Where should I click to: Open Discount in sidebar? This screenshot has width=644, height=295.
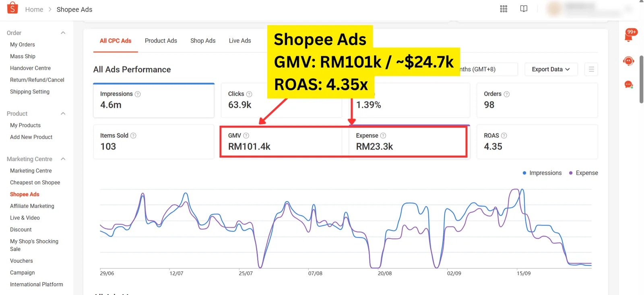pyautogui.click(x=21, y=230)
